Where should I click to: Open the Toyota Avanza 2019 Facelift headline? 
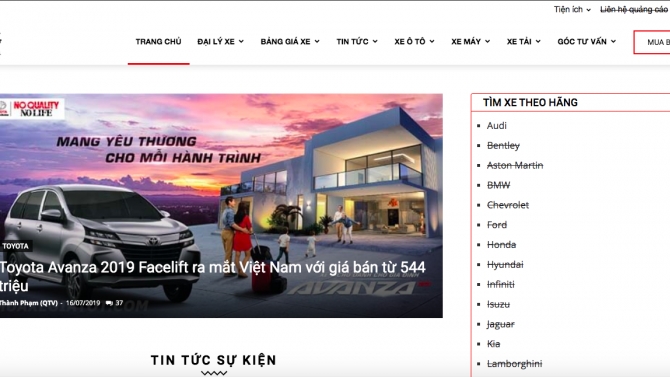pos(212,276)
